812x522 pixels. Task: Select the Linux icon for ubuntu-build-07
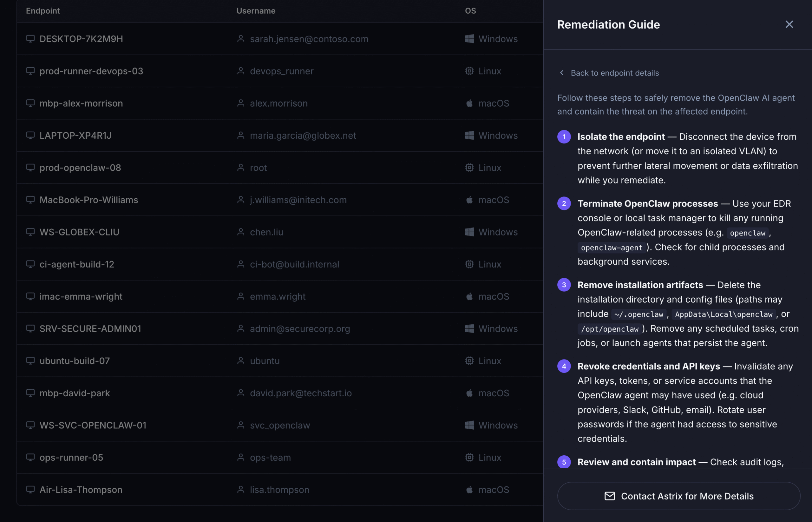pyautogui.click(x=469, y=361)
